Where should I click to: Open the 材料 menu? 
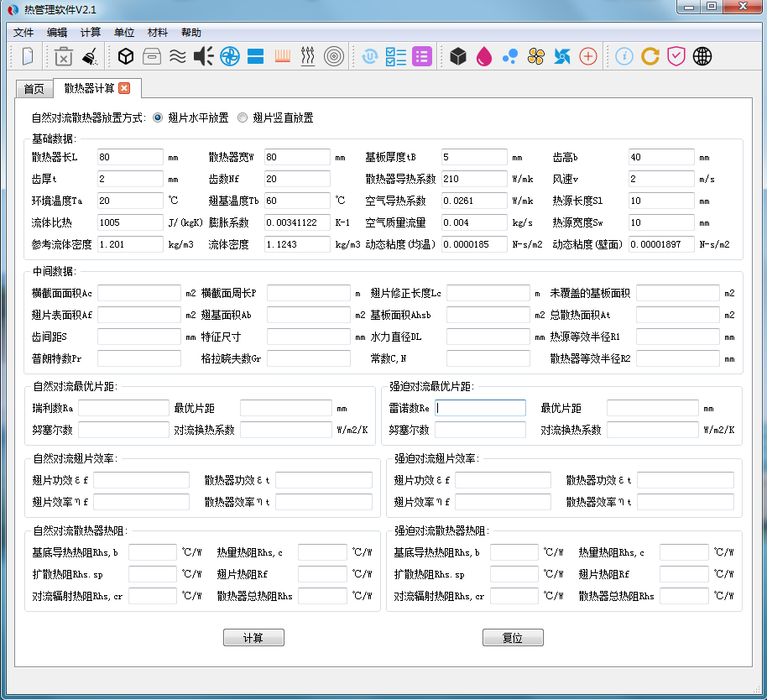tap(157, 32)
